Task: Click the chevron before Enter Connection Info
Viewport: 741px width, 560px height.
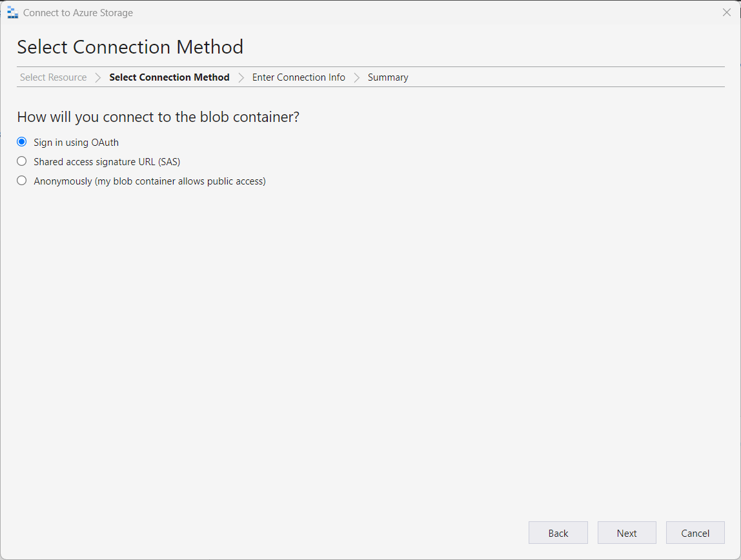Action: (x=241, y=77)
